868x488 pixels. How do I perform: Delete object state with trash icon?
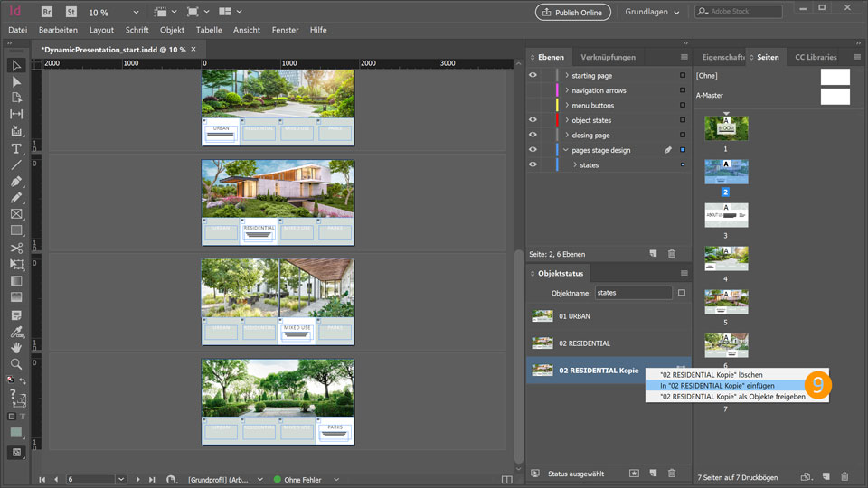[672, 473]
